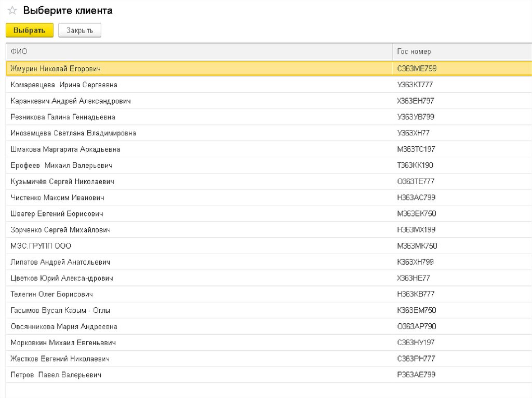Sort by the ФИО column header
The width and height of the screenshot is (532, 398).
tap(19, 51)
